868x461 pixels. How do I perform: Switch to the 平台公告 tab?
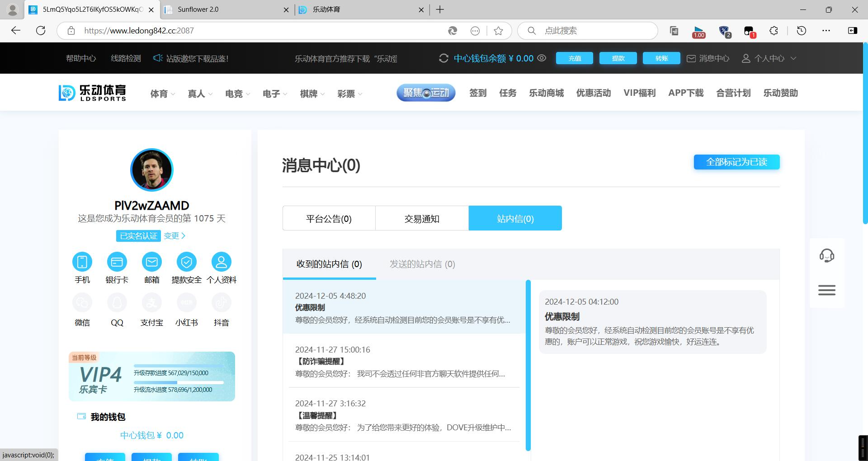coord(329,219)
